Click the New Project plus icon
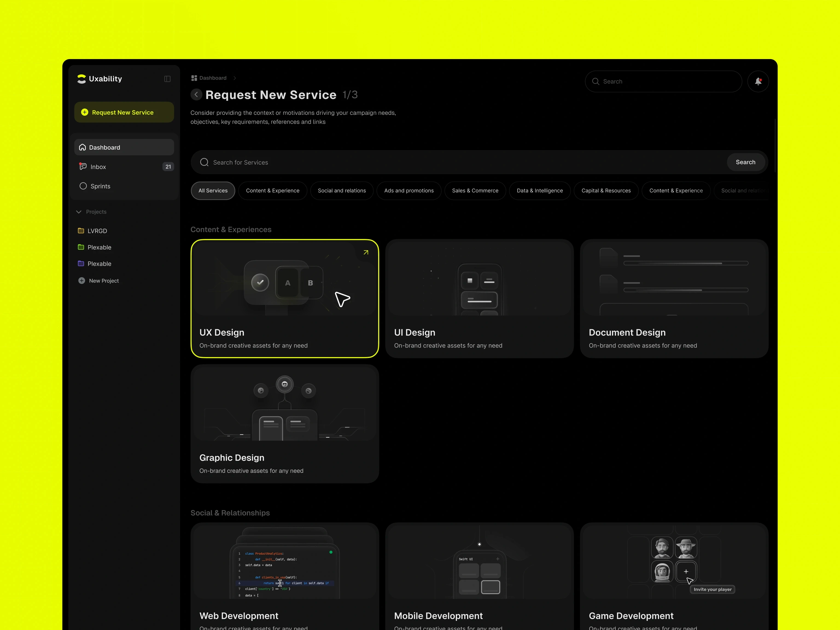Image resolution: width=840 pixels, height=630 pixels. (82, 281)
